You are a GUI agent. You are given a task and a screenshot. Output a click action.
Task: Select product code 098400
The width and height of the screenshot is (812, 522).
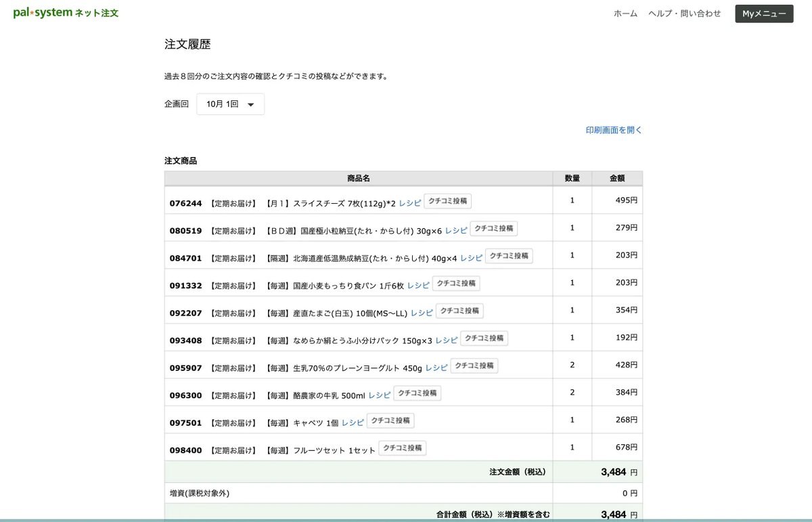tap(185, 450)
